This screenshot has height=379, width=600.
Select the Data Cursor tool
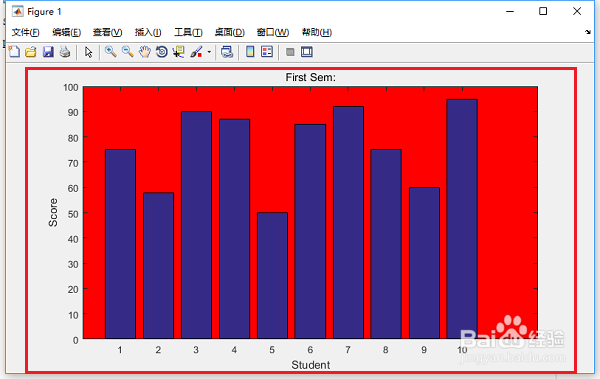point(178,52)
